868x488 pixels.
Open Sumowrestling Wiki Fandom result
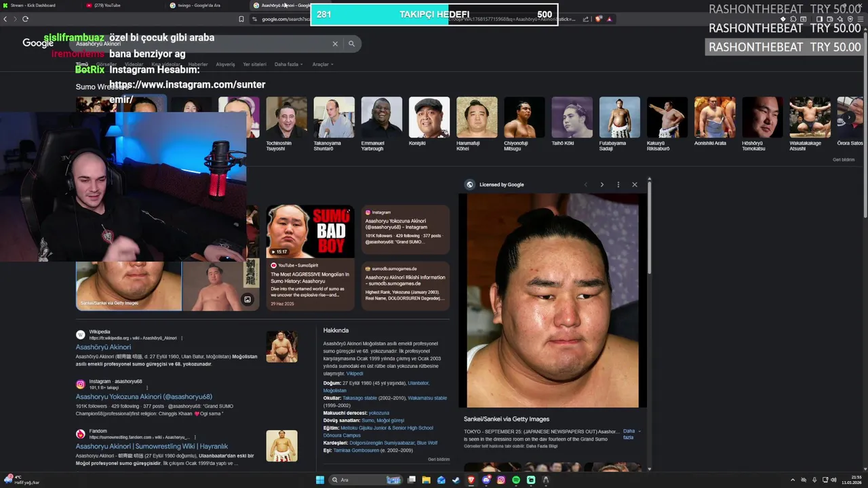pyautogui.click(x=152, y=447)
